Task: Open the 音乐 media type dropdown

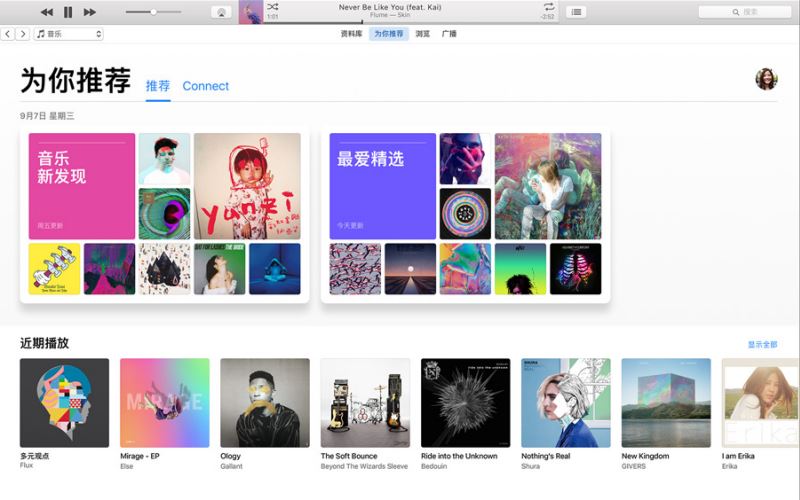Action: point(69,34)
